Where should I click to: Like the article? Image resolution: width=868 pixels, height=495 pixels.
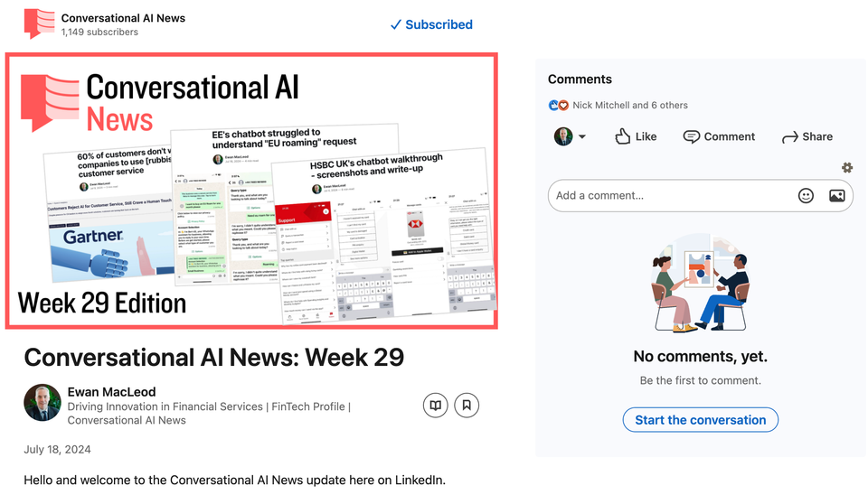[x=636, y=136]
